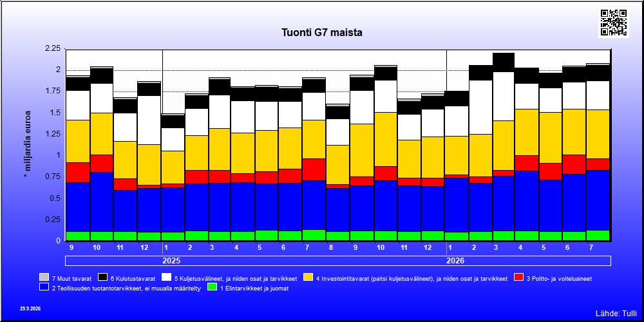Click the y-axis value '1.25'
The image size is (644, 322).
pos(52,134)
